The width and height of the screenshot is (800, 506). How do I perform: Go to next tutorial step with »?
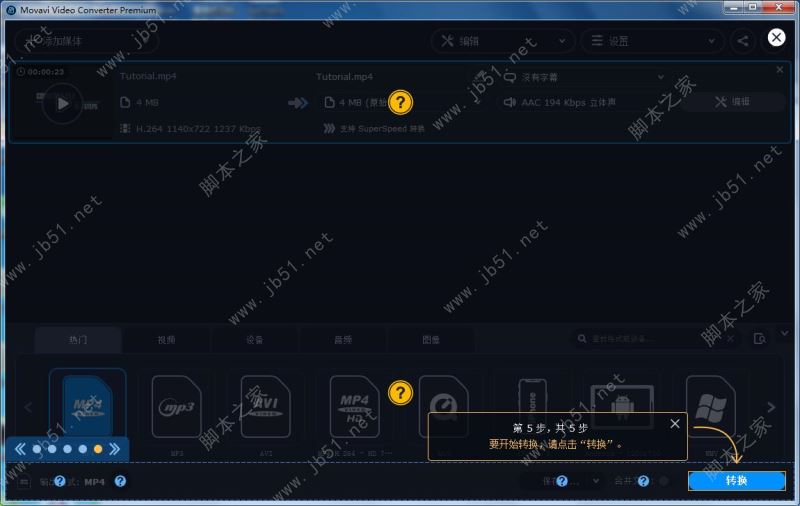pos(115,449)
